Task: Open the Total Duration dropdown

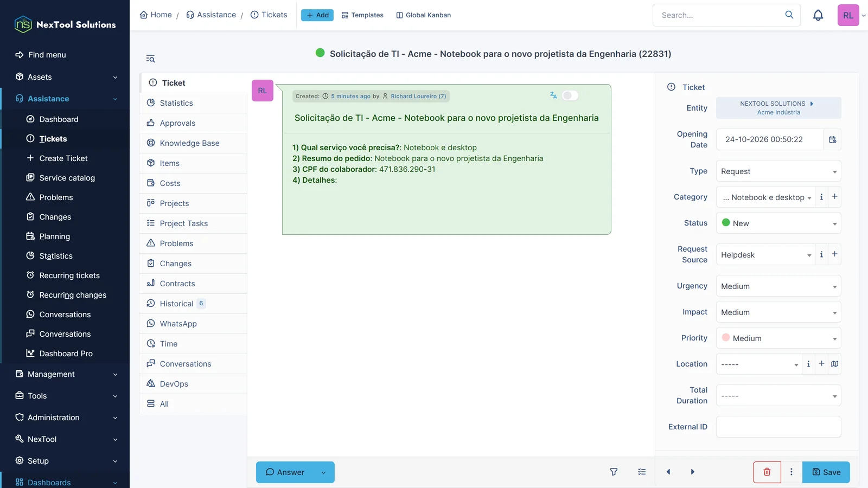Action: tap(778, 396)
